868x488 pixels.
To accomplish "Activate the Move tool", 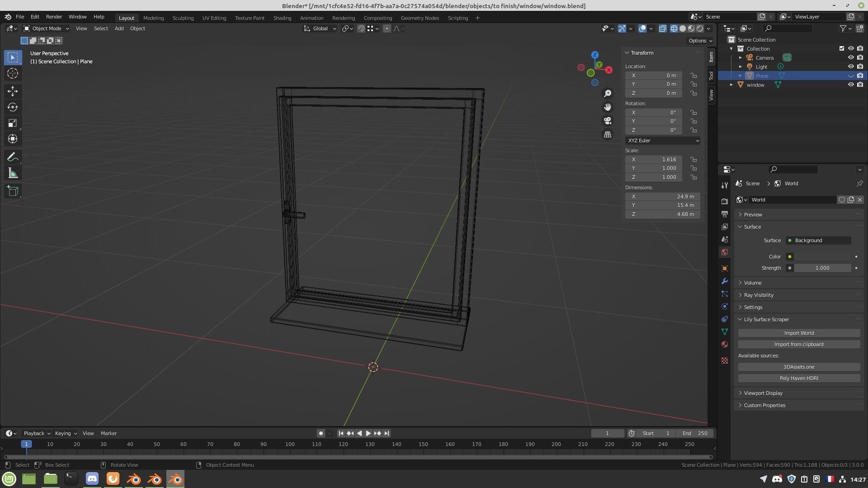I will pos(13,91).
